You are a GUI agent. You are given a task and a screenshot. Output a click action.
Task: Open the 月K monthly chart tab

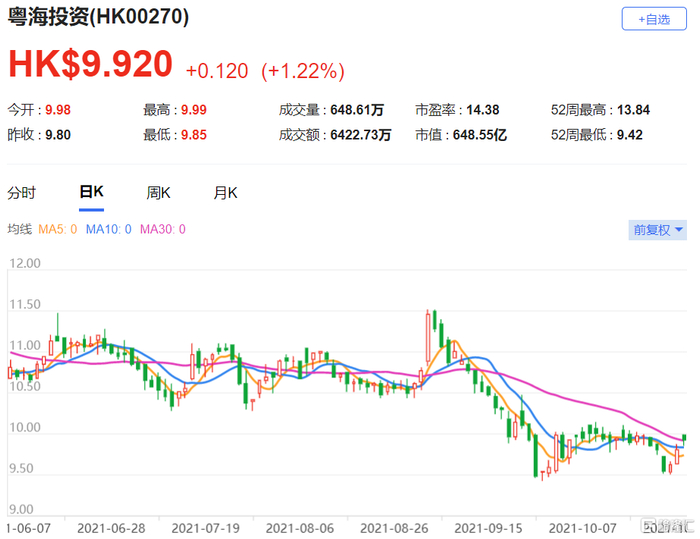(x=225, y=193)
